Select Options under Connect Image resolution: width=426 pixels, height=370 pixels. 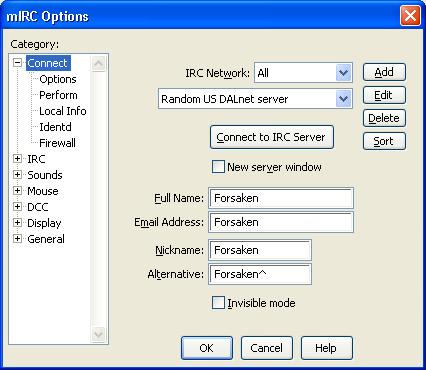click(58, 79)
